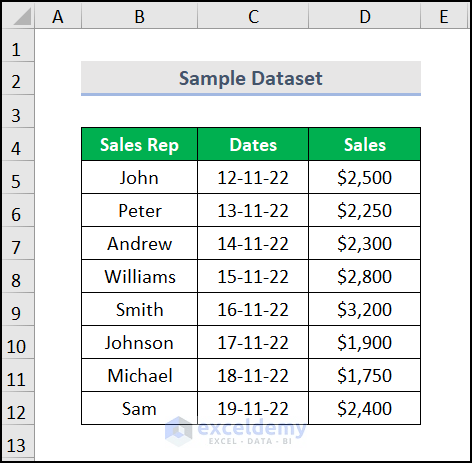Select sales value $1,900

[x=365, y=342]
